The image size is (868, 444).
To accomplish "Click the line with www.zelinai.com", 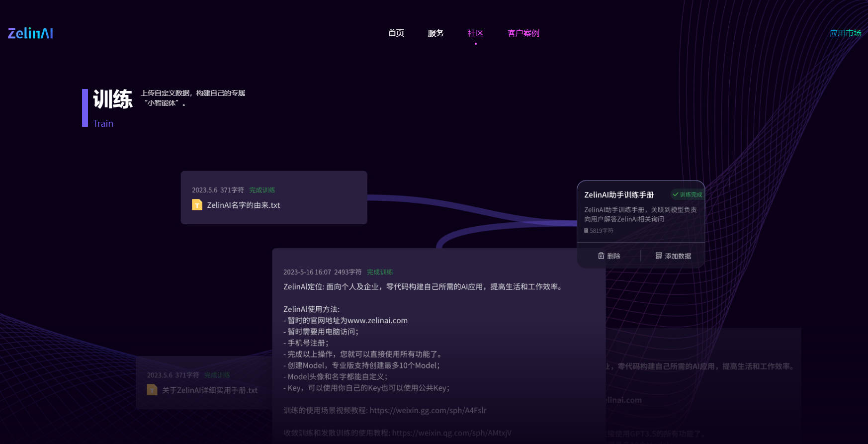I will click(346, 321).
